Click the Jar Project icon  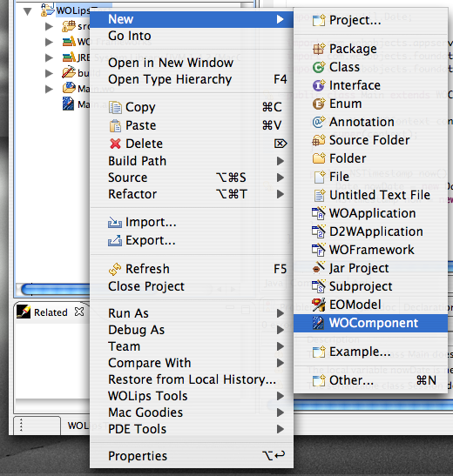tap(319, 268)
